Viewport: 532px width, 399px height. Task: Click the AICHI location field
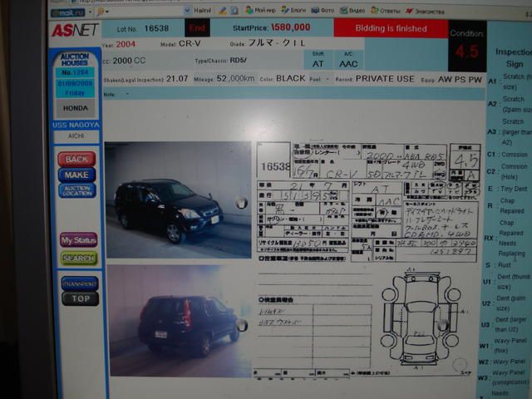click(x=76, y=136)
